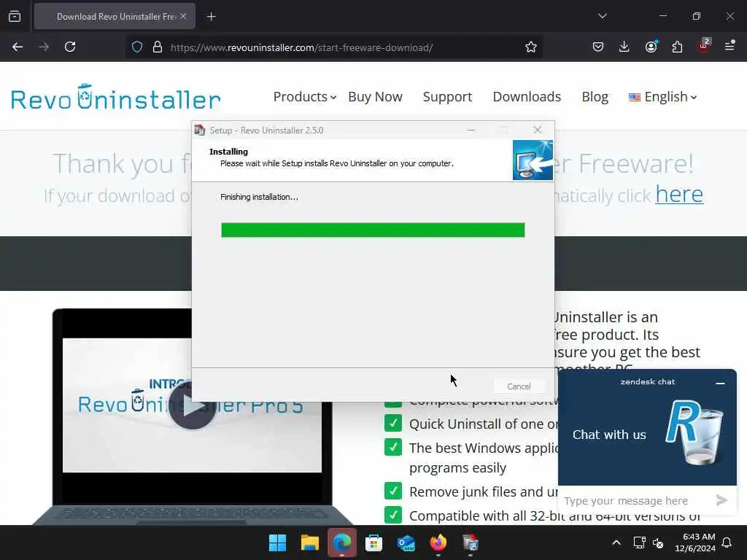Minimize the zendesk chat widget
The image size is (747, 560).
(x=720, y=382)
